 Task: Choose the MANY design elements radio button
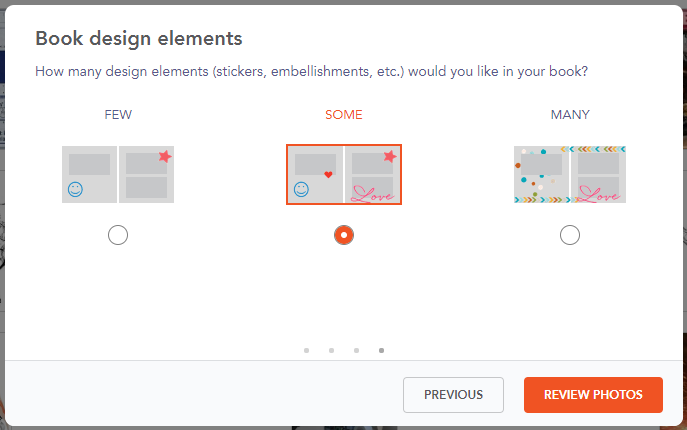pyautogui.click(x=570, y=235)
